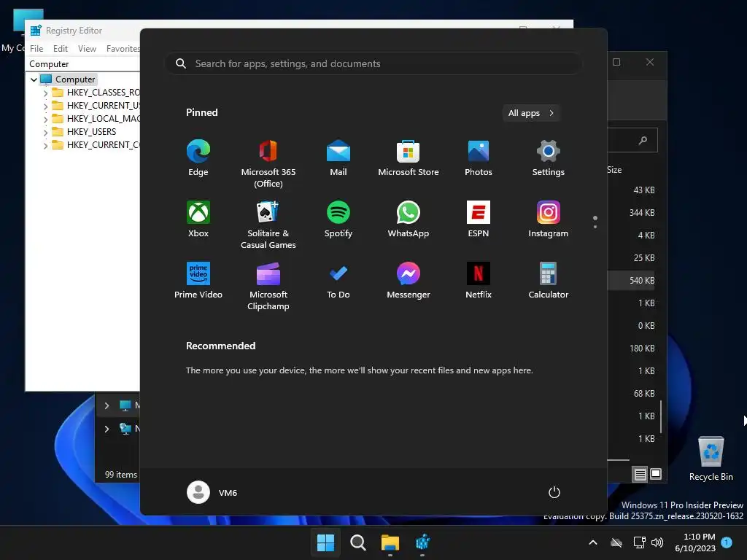Select the 540 KB file row
The width and height of the screenshot is (747, 560).
[631, 281]
